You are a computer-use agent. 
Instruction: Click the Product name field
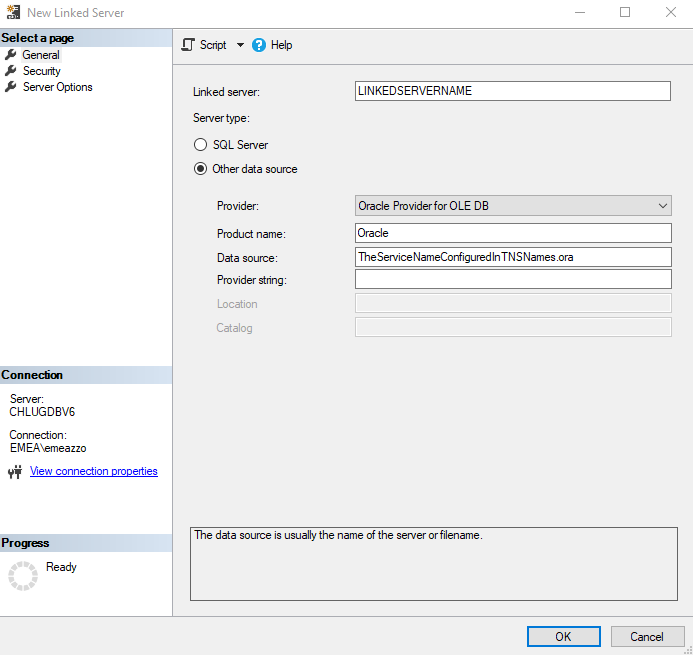coord(513,233)
